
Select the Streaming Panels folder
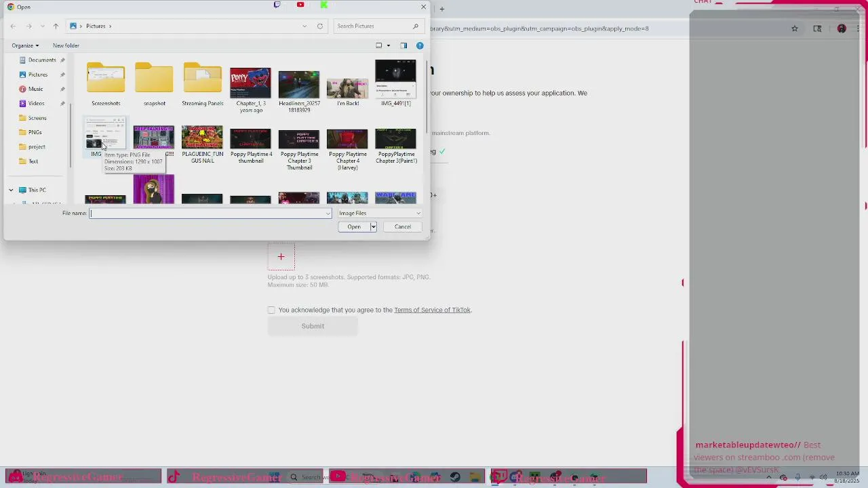point(202,84)
